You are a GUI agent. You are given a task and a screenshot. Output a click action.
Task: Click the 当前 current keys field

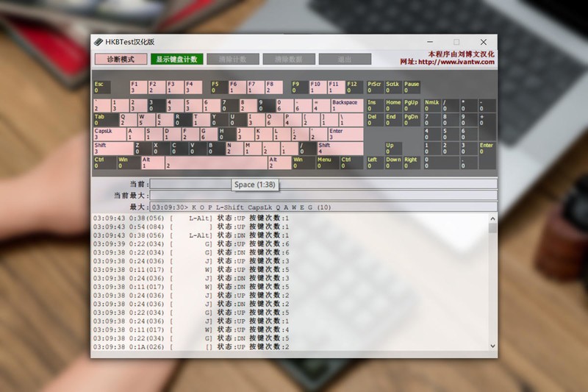323,184
